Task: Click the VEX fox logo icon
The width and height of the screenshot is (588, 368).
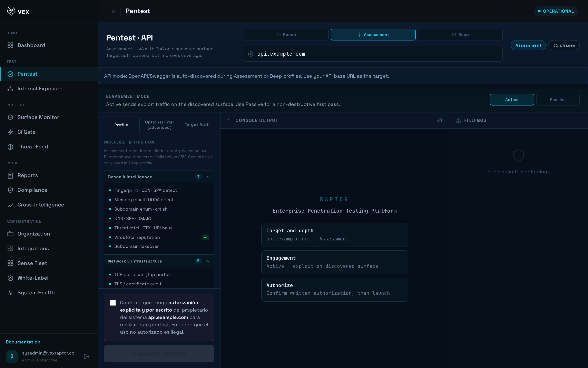Action: [x=11, y=11]
